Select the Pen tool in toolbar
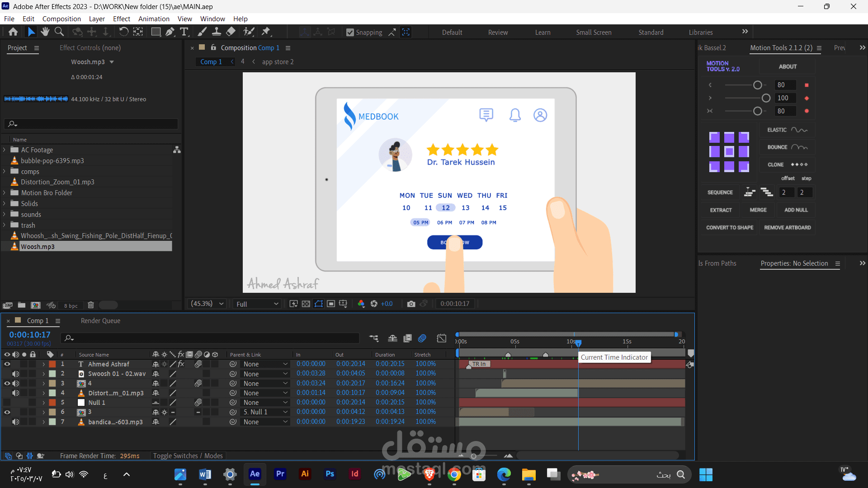This screenshot has width=868, height=488. 170,32
